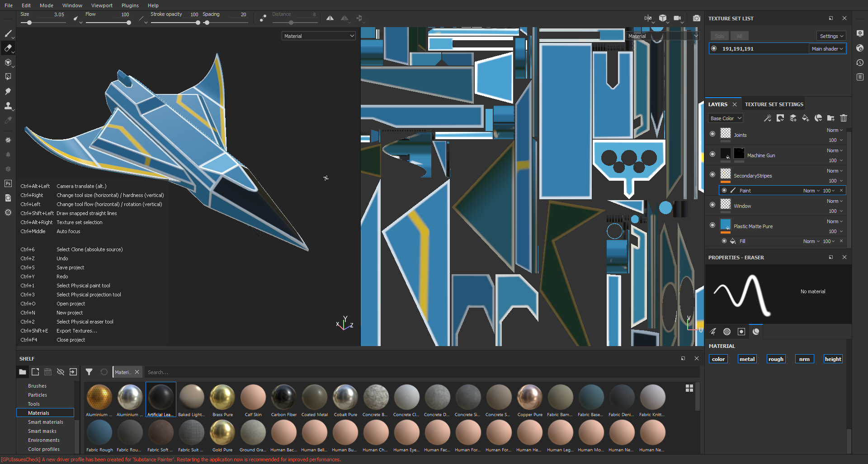Open the Shader settings icon on right dock

860,48
